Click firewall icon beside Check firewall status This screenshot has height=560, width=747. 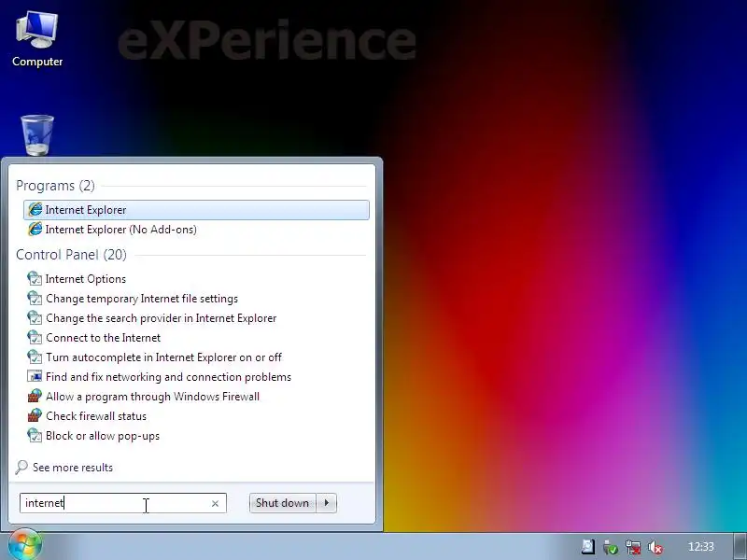click(x=35, y=415)
